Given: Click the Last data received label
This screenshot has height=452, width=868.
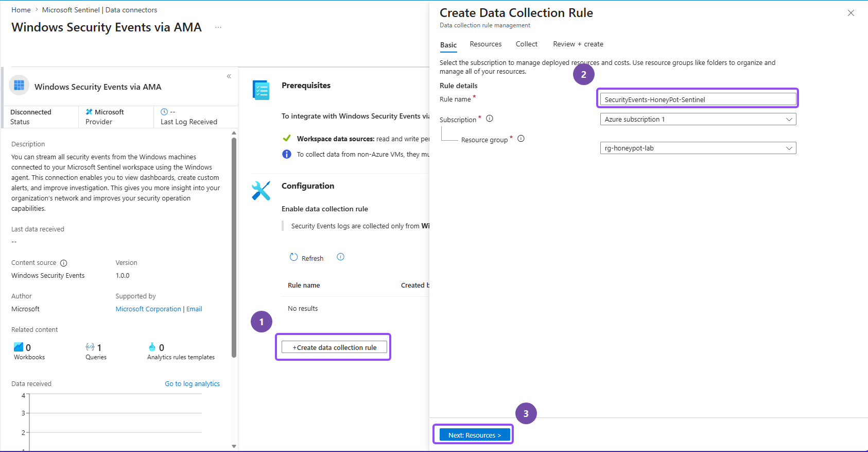Looking at the screenshot, I should 38,229.
